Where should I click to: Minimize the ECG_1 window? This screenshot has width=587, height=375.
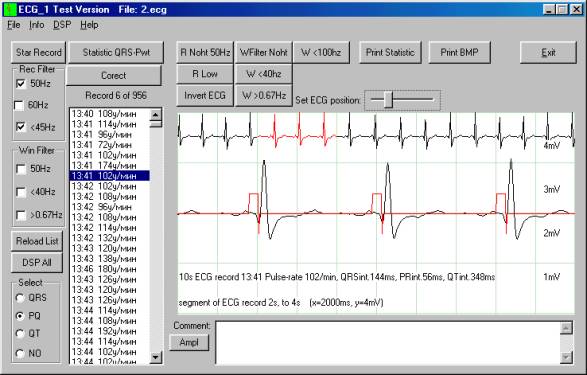click(550, 9)
